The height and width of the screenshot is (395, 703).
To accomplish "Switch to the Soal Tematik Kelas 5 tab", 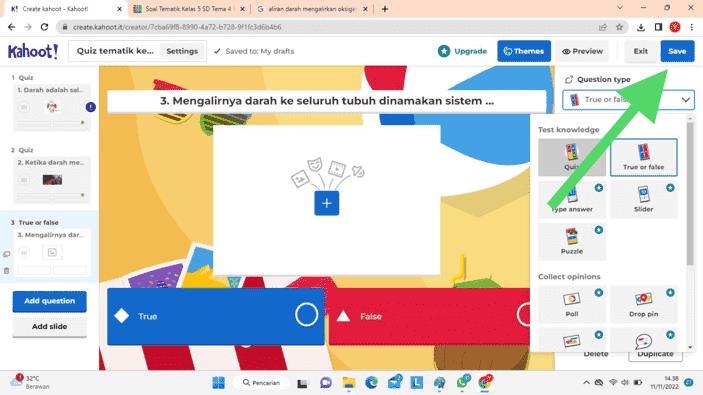I will [x=189, y=9].
